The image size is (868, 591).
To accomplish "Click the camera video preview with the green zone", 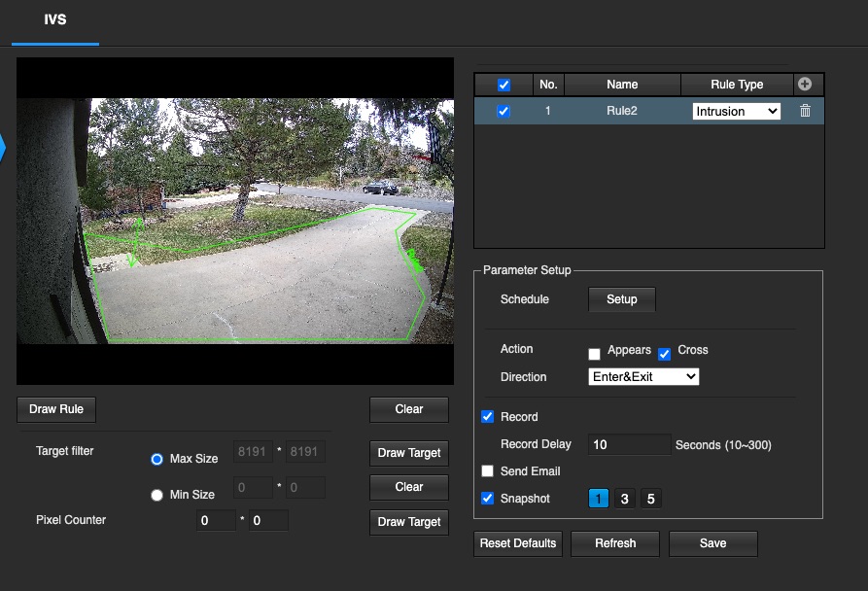I will pyautogui.click(x=235, y=221).
